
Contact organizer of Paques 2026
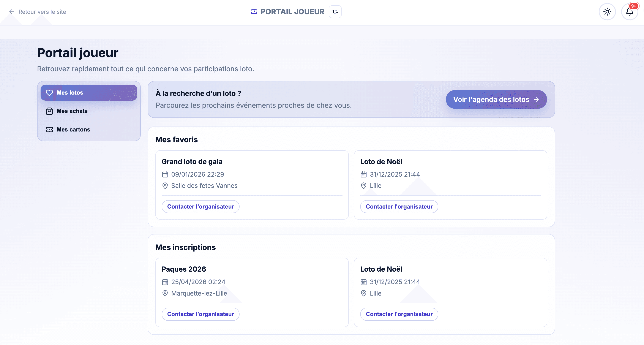[200, 314]
